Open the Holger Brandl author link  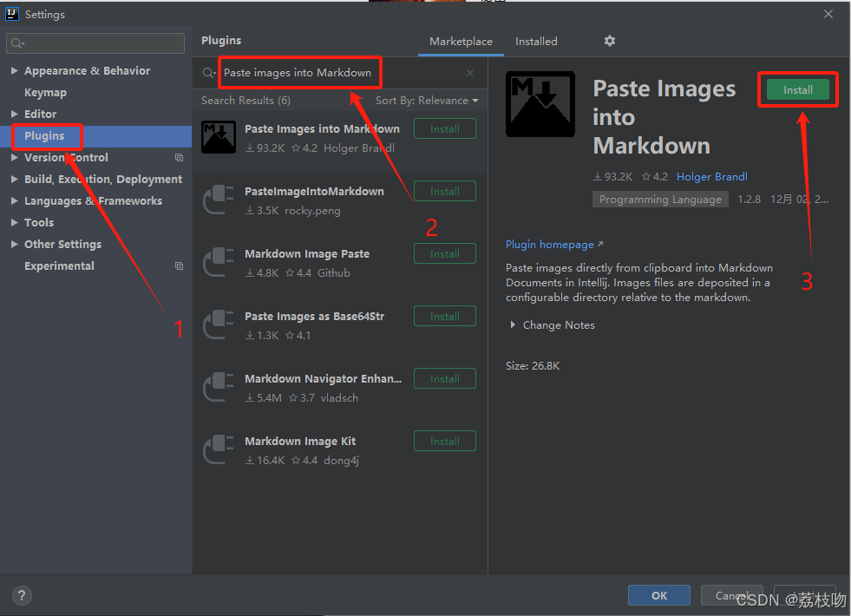(711, 176)
